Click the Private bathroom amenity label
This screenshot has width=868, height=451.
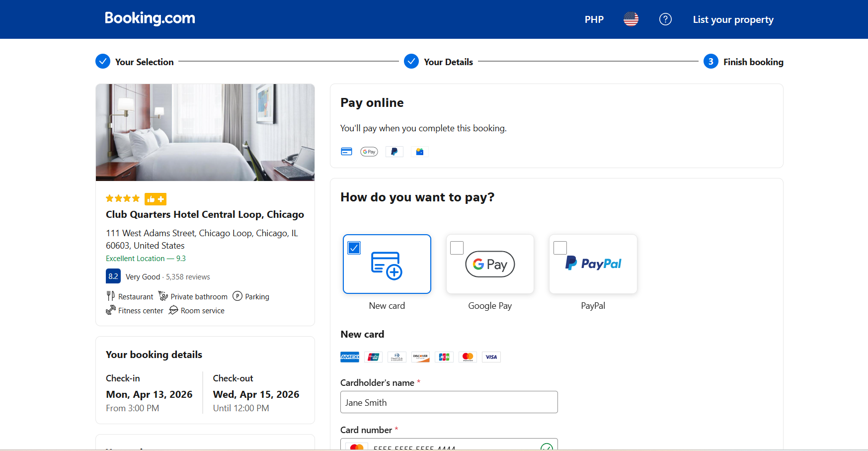[199, 297]
